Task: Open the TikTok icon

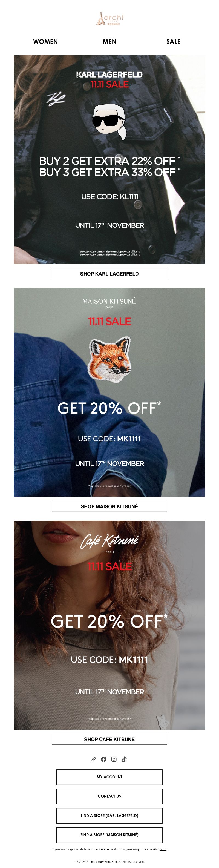Action: (124, 759)
